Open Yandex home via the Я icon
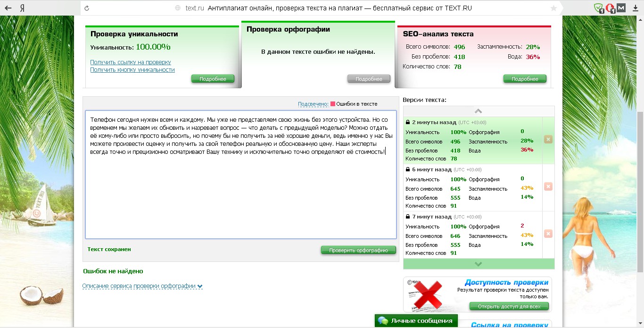 [23, 8]
